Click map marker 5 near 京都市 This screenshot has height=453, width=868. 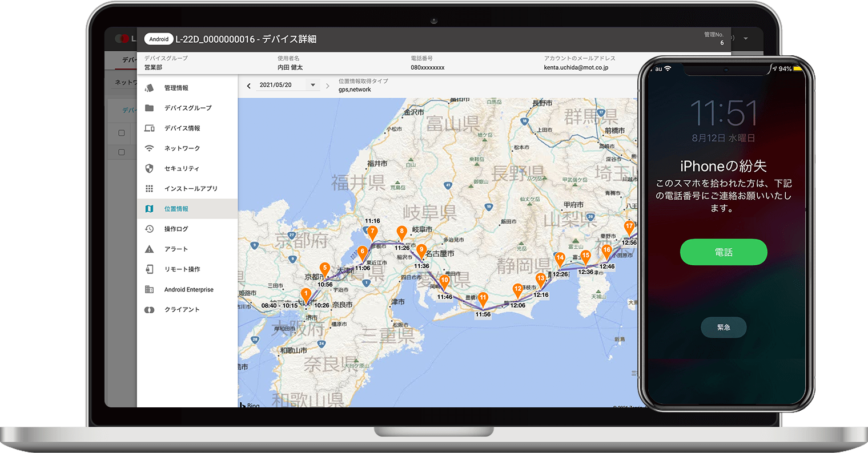pyautogui.click(x=325, y=269)
